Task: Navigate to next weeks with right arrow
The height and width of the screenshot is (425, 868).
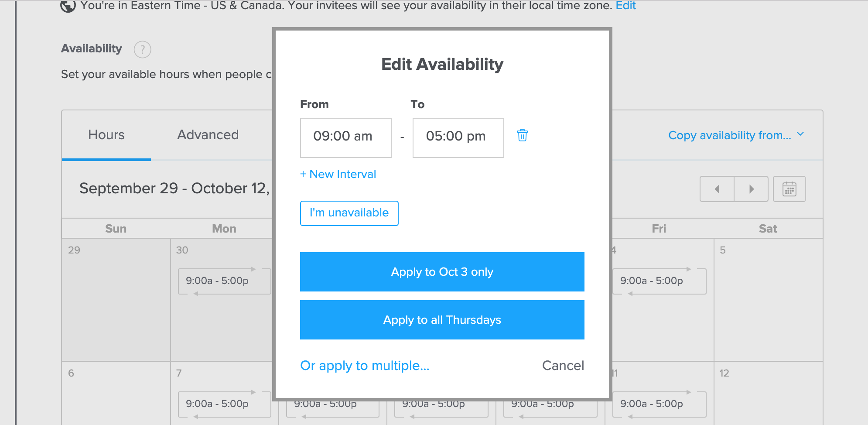Action: tap(751, 189)
